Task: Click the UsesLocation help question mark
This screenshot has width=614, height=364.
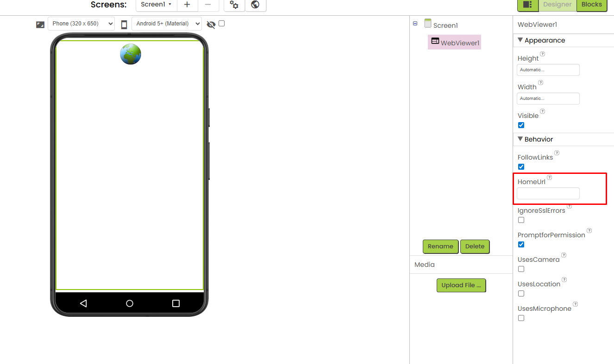Action: pos(564,280)
